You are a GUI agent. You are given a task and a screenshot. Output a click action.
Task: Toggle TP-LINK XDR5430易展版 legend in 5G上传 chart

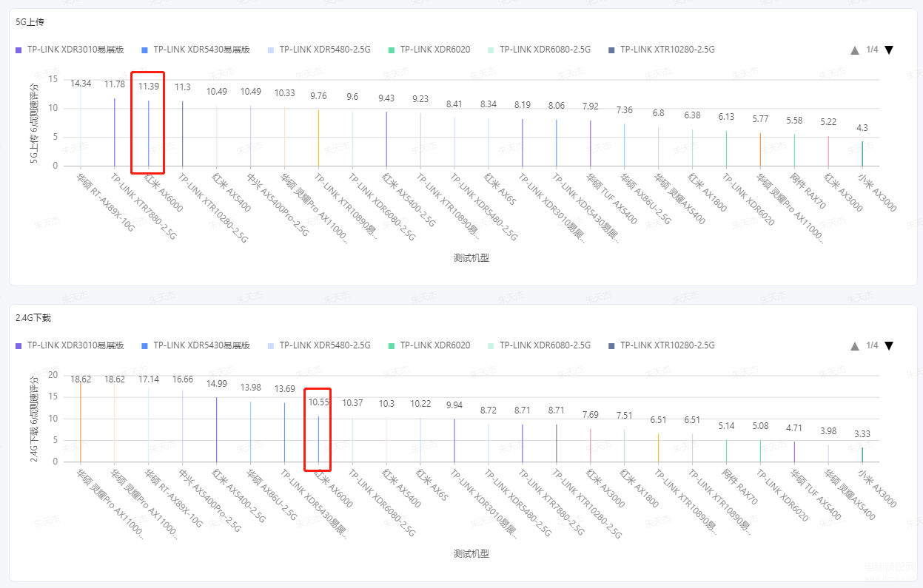[195, 50]
